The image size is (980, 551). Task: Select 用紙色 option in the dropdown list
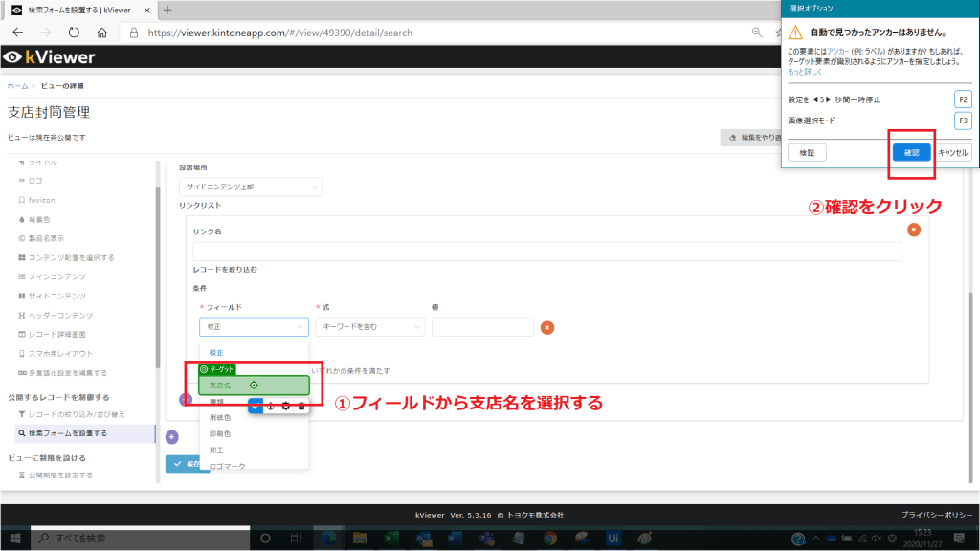click(x=220, y=418)
